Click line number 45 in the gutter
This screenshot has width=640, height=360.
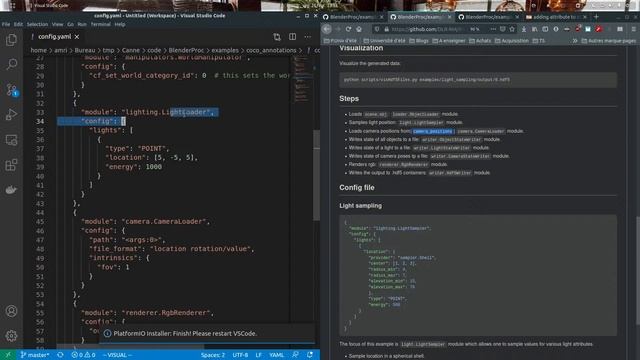tap(40, 222)
